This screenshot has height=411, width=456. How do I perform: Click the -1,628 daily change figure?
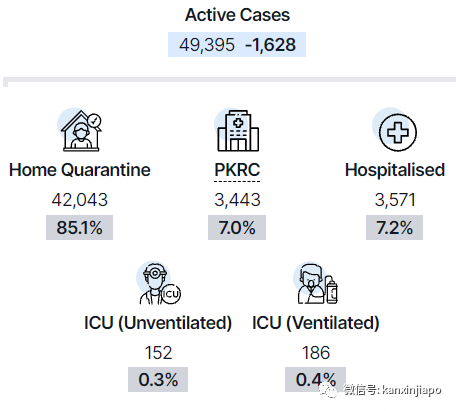point(270,45)
